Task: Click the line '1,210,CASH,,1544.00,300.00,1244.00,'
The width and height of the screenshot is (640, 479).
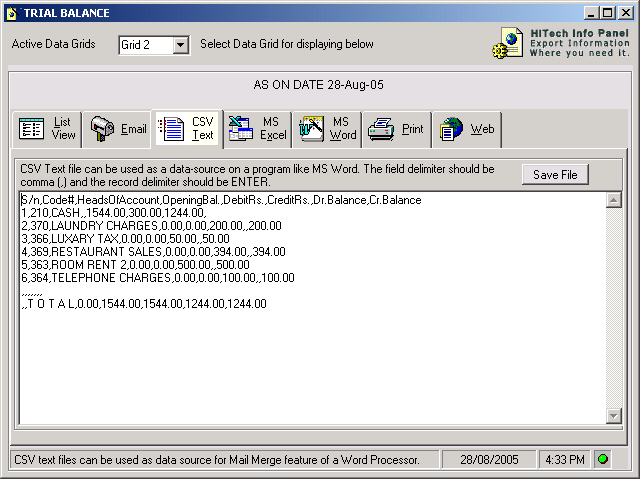Action: click(114, 213)
